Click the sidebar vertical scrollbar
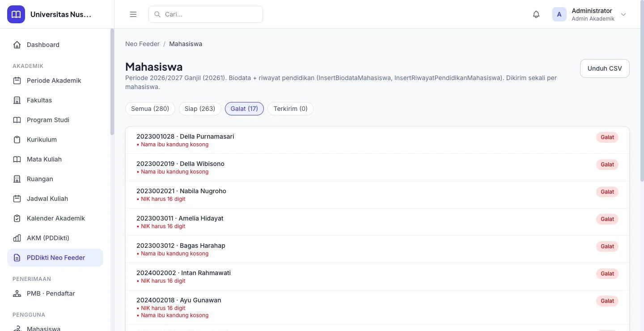This screenshot has height=331, width=644. click(112, 82)
